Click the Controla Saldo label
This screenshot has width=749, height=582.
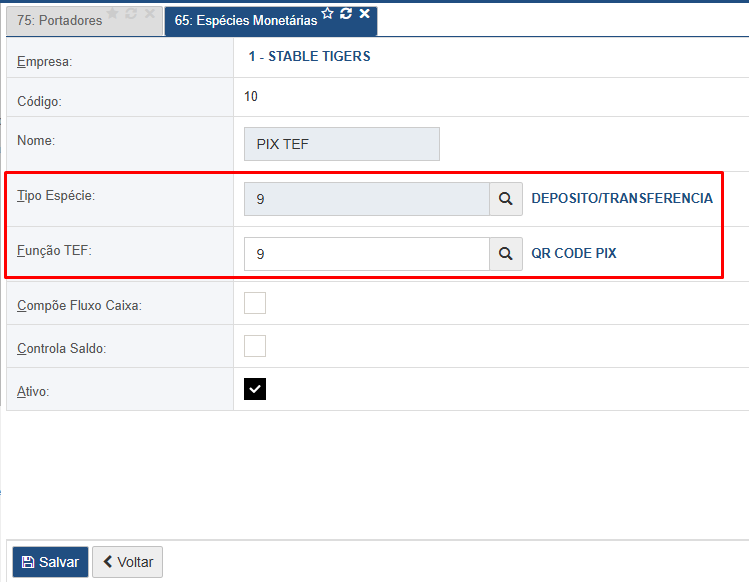(x=62, y=348)
